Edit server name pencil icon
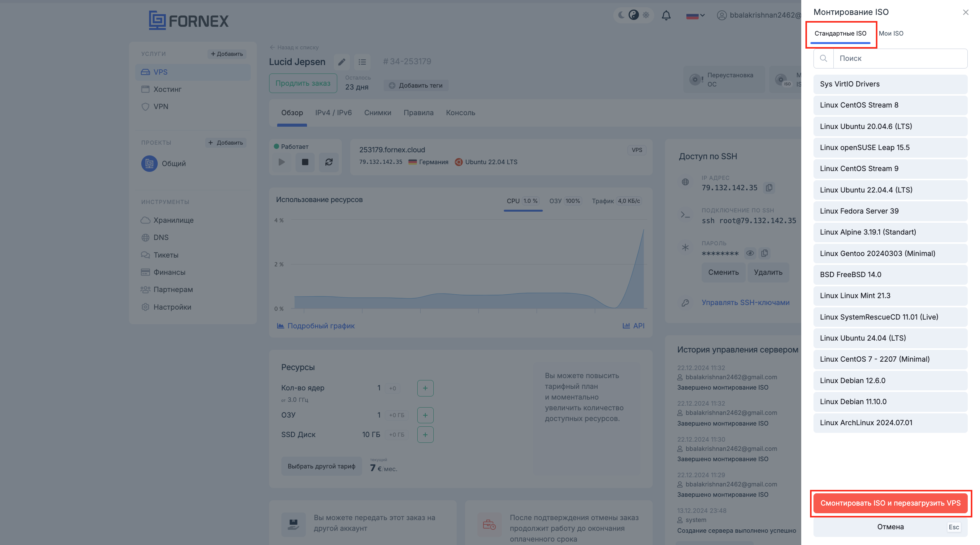This screenshot has width=980, height=545. point(341,62)
